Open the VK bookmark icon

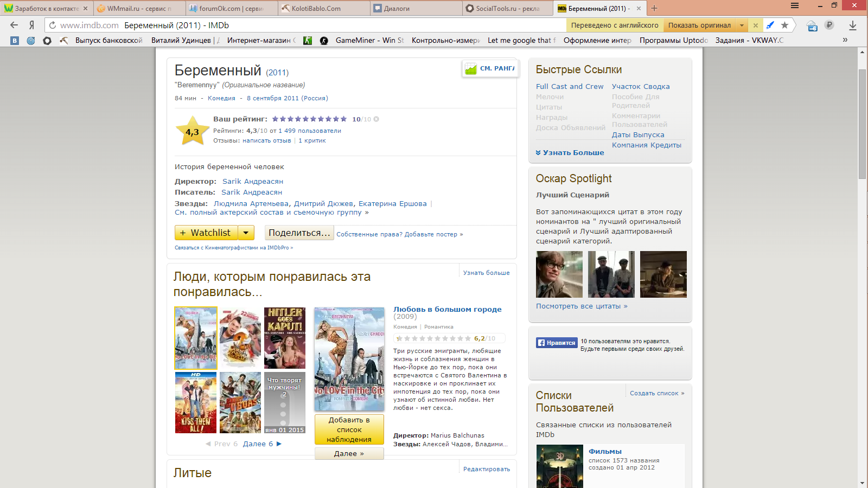pos(15,40)
